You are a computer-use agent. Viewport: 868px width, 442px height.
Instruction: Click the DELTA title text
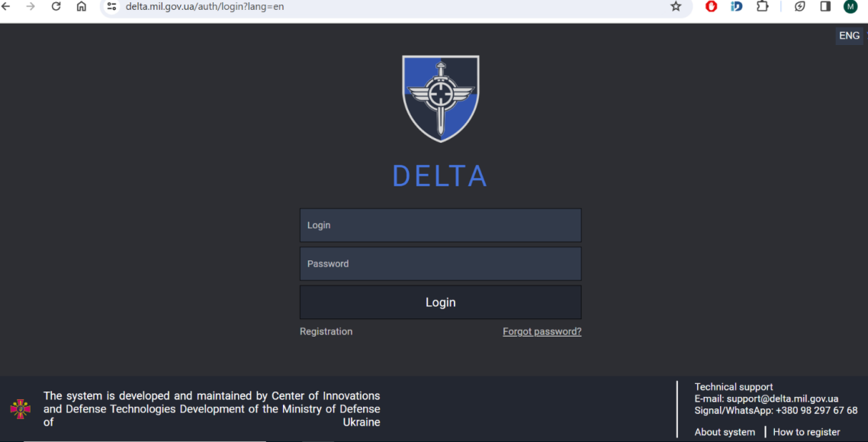tap(440, 176)
